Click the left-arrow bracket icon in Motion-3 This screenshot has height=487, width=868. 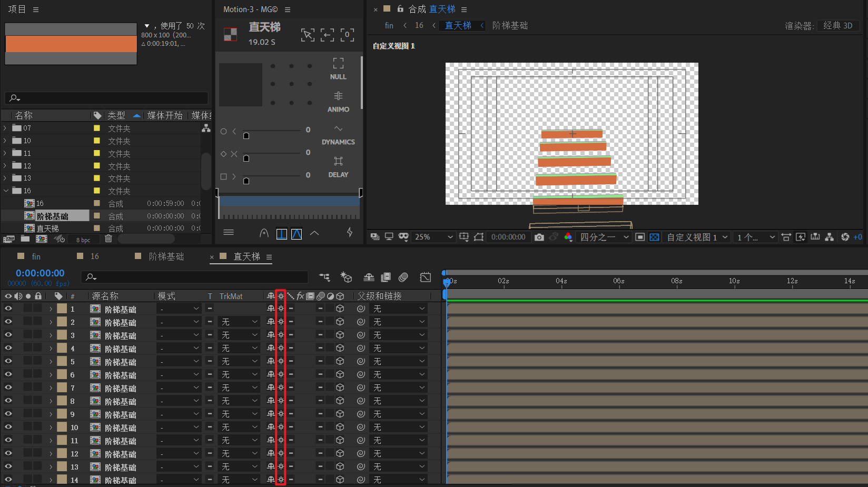[x=327, y=35]
